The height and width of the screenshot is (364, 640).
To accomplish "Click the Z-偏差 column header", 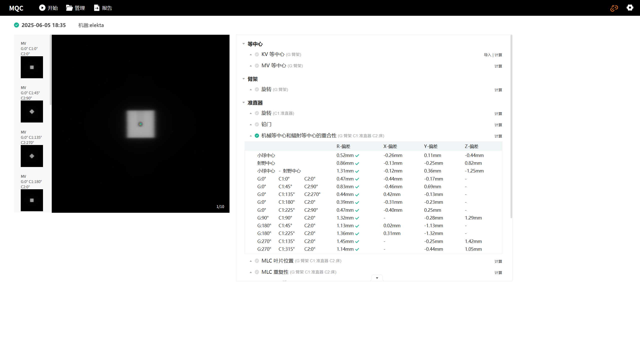I will [x=471, y=146].
